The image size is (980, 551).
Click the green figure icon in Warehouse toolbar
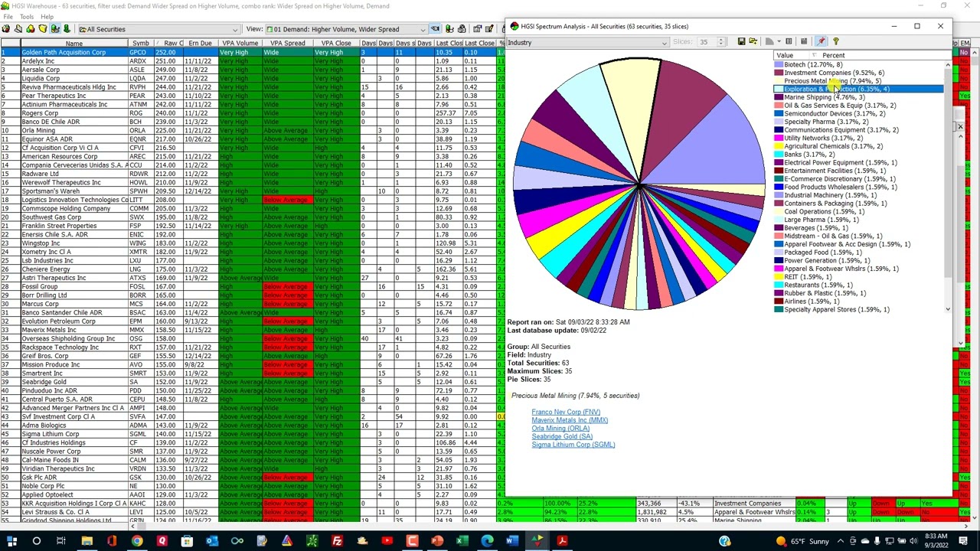pyautogui.click(x=67, y=29)
